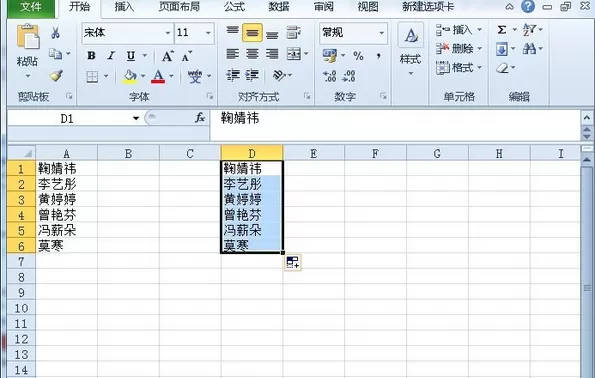Apply red font color
Image resolution: width=595 pixels, height=378 pixels.
click(x=158, y=76)
